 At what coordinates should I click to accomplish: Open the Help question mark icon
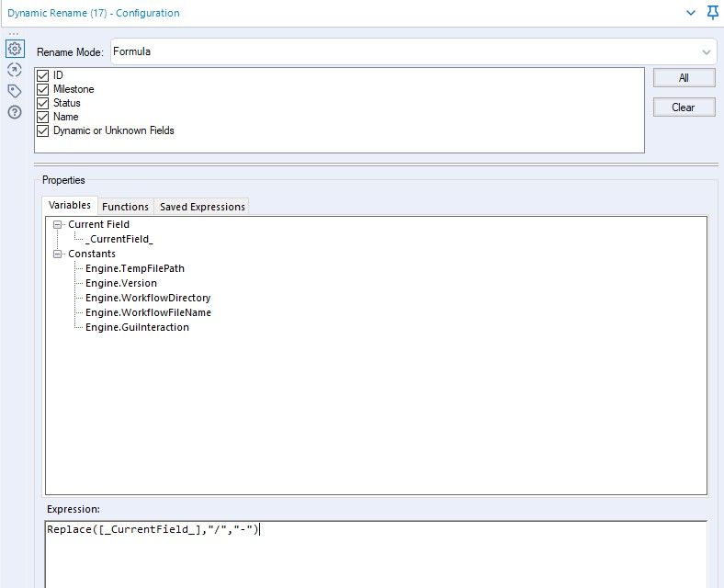pos(15,112)
